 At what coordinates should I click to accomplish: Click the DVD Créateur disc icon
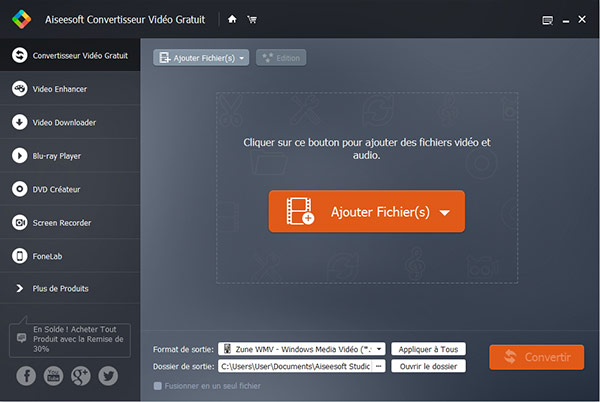(20, 189)
